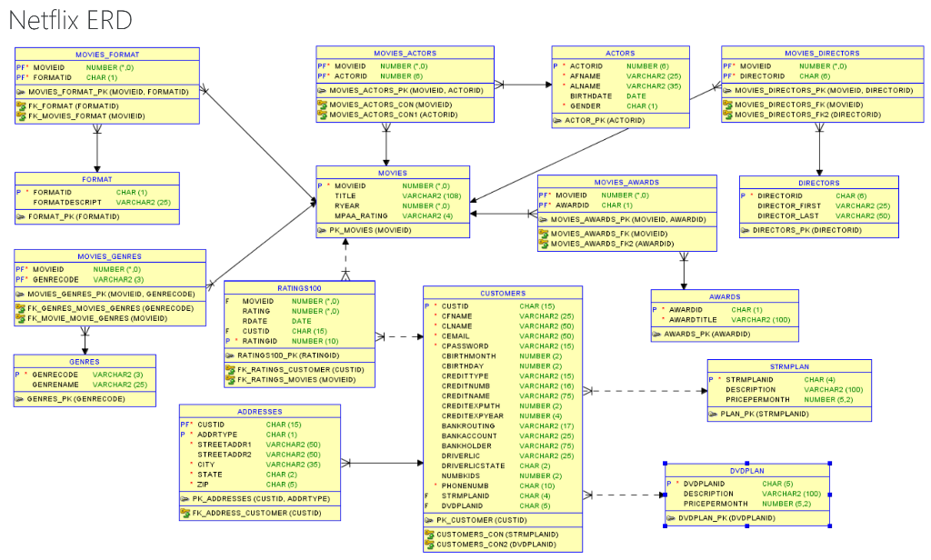
Task: Click the GENRES_PK key icon
Action: (22, 398)
